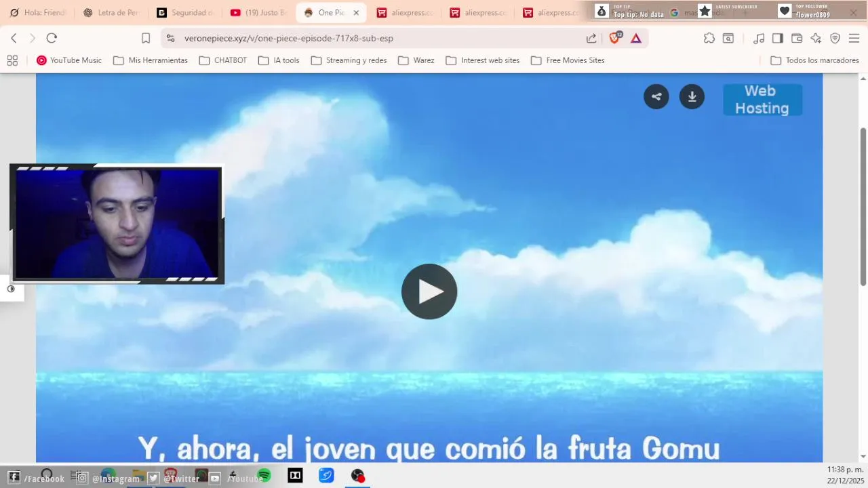The width and height of the screenshot is (868, 488).
Task: Expand the Warez bookmark folder
Action: 416,60
